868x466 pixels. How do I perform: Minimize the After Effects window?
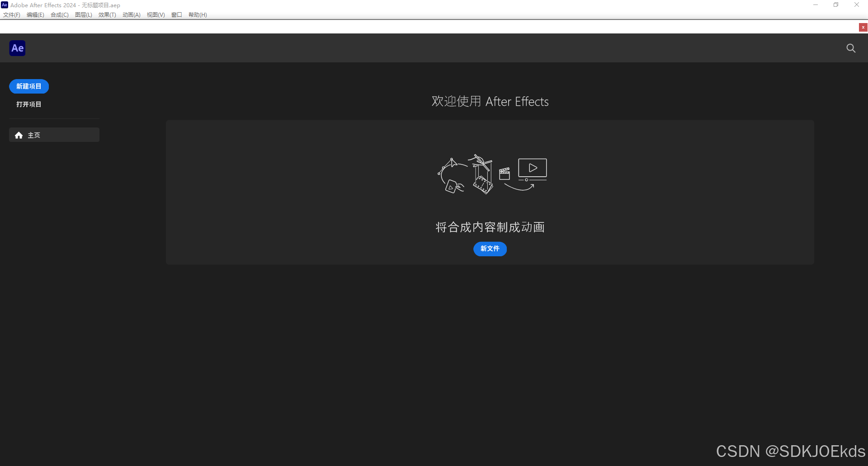(x=816, y=5)
